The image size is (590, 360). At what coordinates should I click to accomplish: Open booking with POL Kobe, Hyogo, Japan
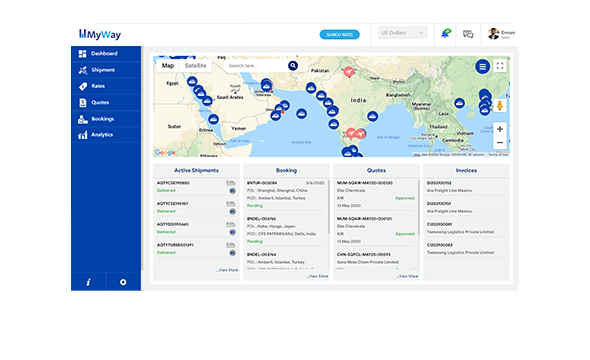[x=286, y=230]
